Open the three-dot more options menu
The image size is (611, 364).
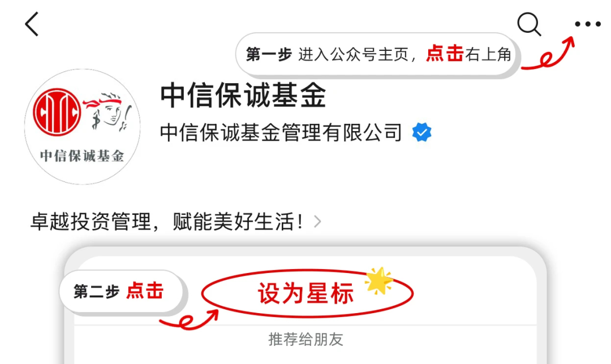(x=588, y=24)
